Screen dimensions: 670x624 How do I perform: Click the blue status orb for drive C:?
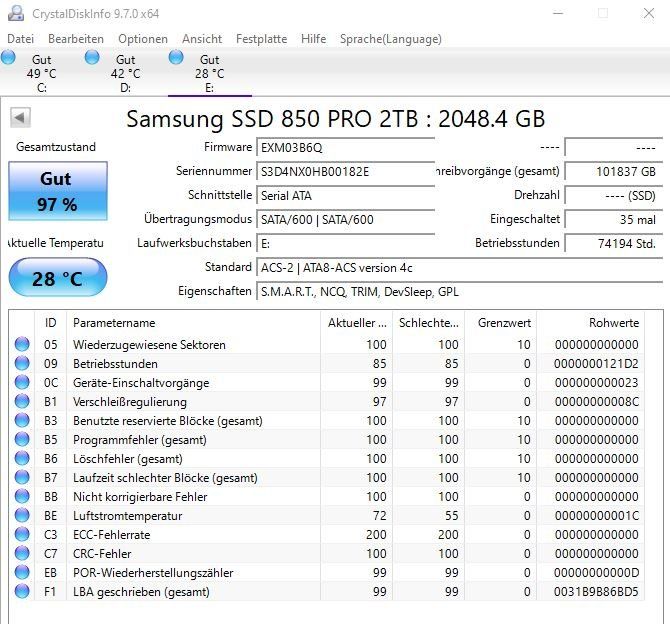8,57
